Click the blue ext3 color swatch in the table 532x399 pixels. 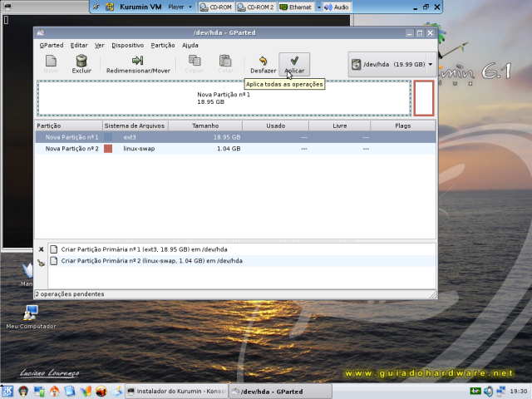pos(108,137)
